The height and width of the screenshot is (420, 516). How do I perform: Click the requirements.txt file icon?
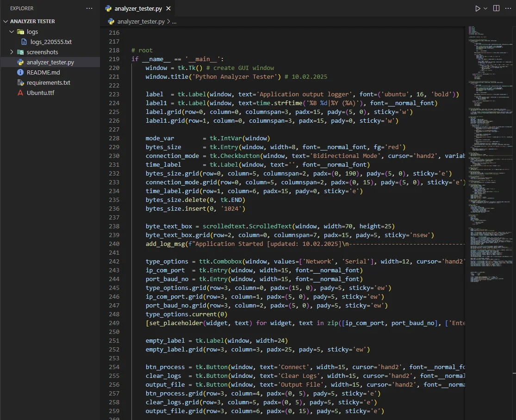pyautogui.click(x=20, y=83)
